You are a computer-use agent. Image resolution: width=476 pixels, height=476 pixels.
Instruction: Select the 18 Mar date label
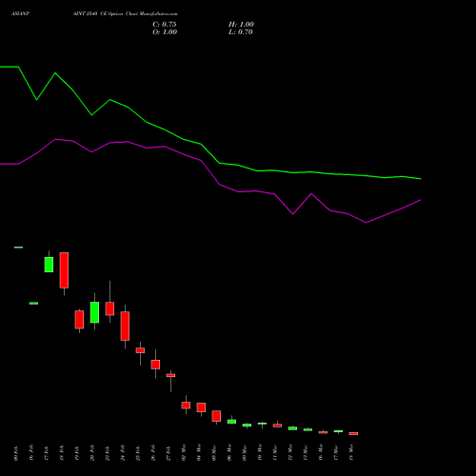click(351, 453)
